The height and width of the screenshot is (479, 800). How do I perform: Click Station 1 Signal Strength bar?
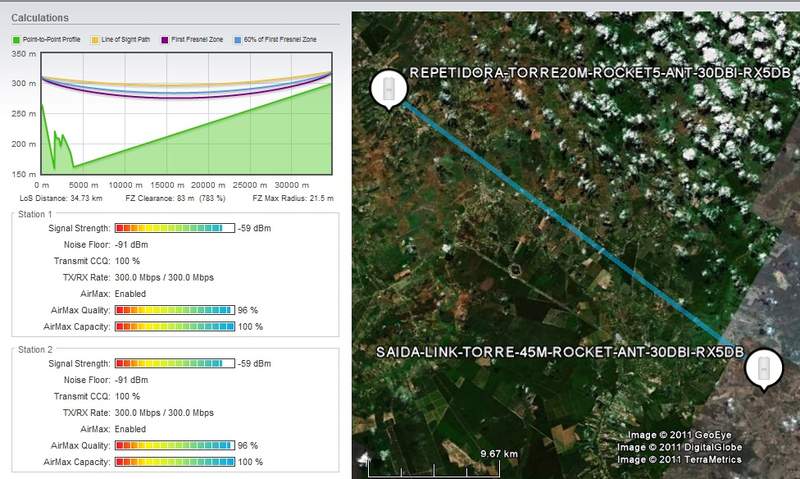[174, 228]
